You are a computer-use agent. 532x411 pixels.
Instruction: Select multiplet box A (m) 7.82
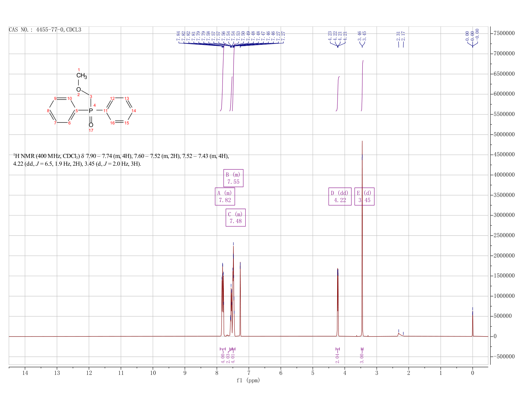tap(225, 197)
